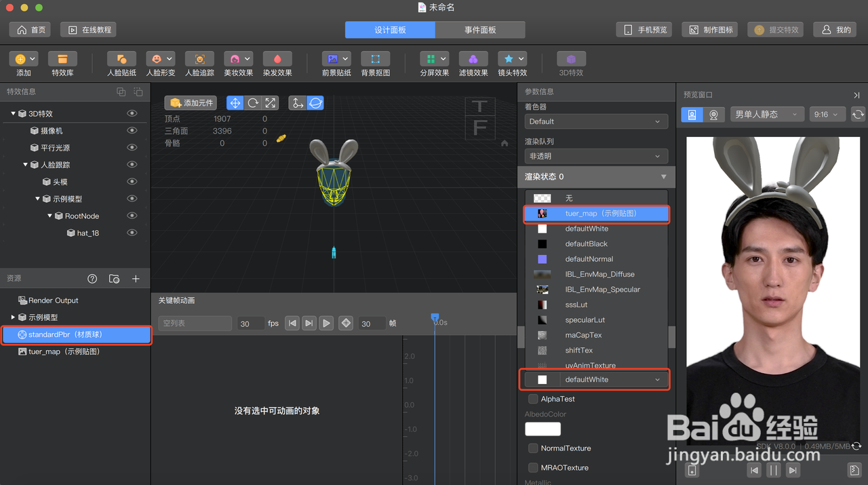
Task: Select the 染发效果 hair dye tool
Action: (277, 59)
